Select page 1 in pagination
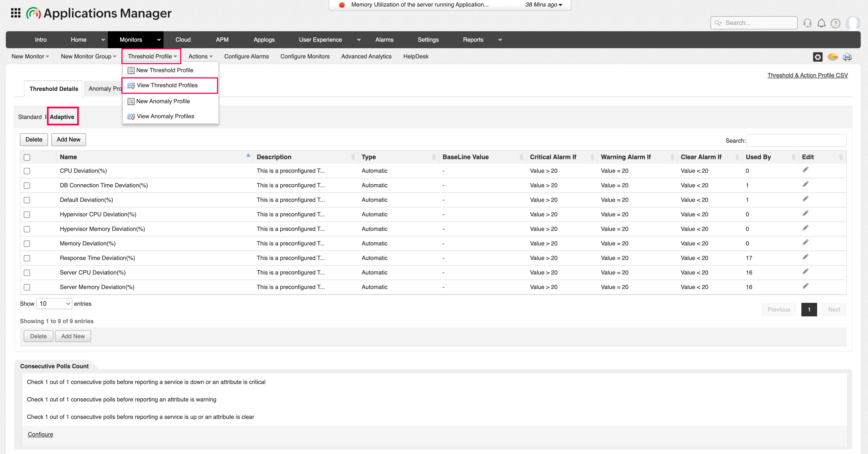Image resolution: width=868 pixels, height=454 pixels. tap(809, 310)
